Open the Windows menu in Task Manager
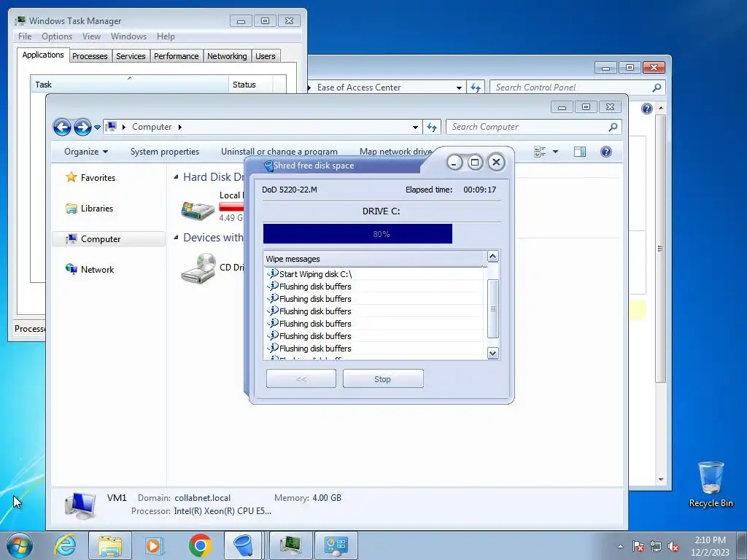This screenshot has width=747, height=560. [128, 36]
